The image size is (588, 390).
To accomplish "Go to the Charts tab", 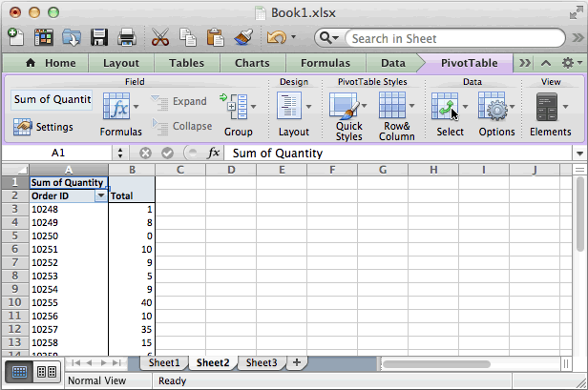I will 252,63.
